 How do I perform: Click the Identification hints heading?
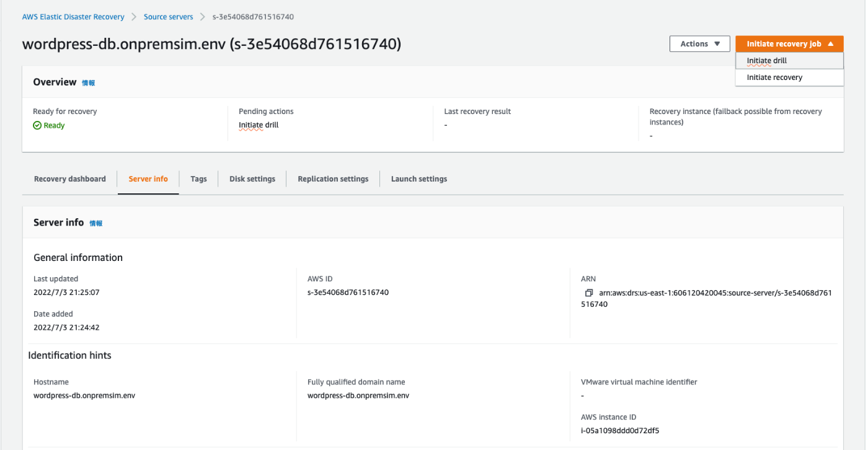[69, 356]
